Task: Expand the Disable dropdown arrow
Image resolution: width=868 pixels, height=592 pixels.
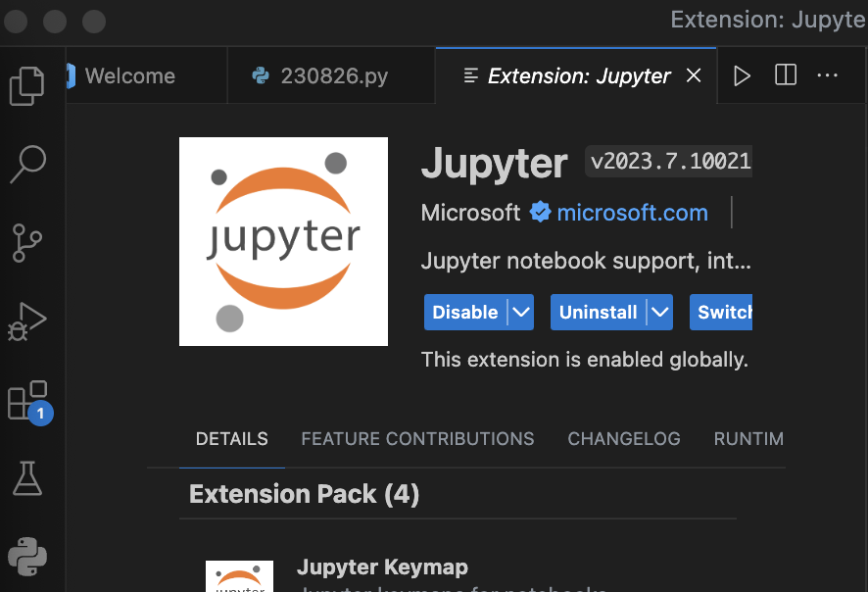Action: point(521,313)
